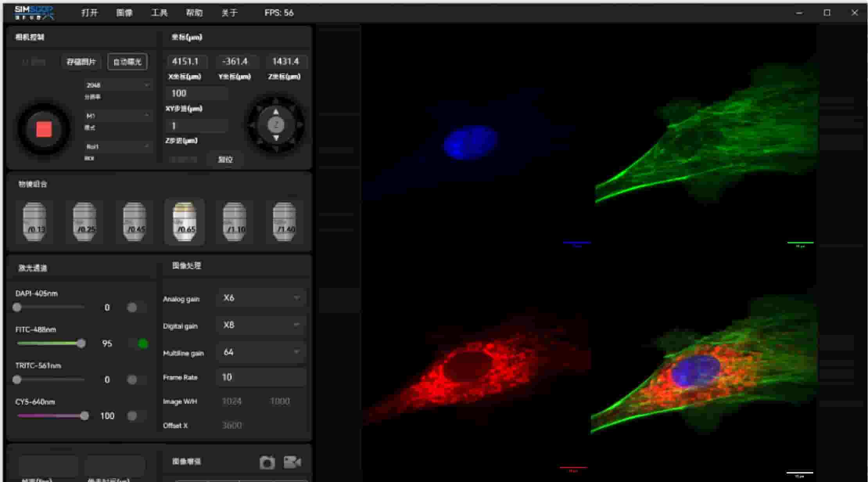The width and height of the screenshot is (868, 482).
Task: Select the /1.40 objective lens
Action: pos(284,222)
